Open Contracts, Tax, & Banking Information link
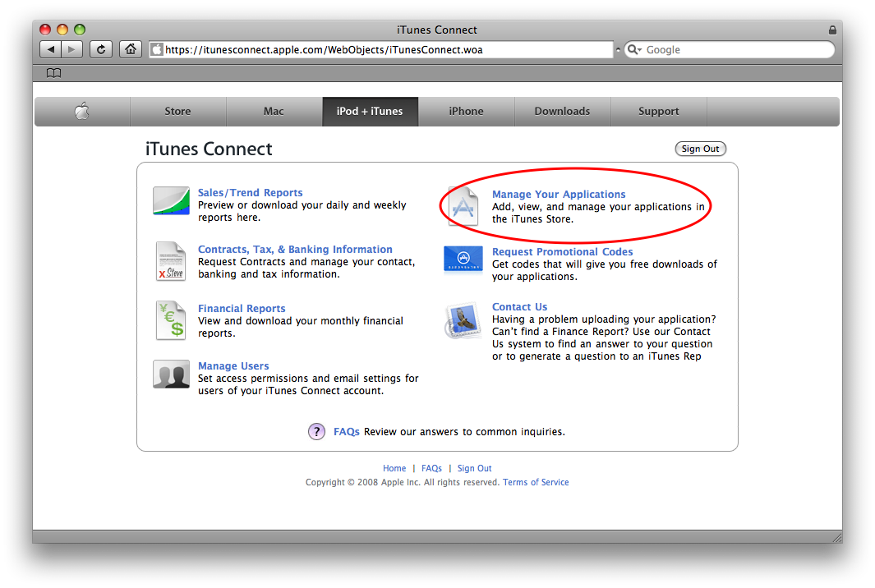 [295, 250]
